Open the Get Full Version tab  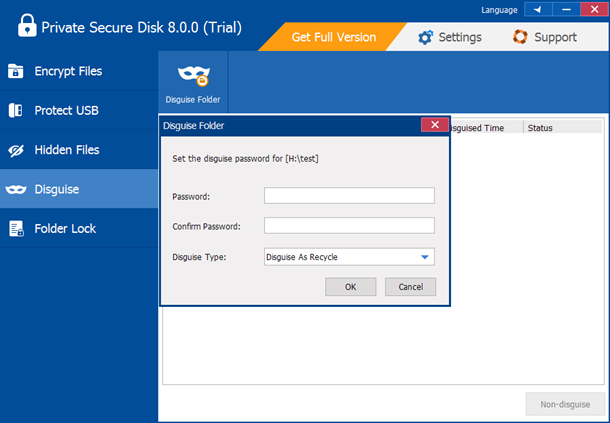(334, 37)
